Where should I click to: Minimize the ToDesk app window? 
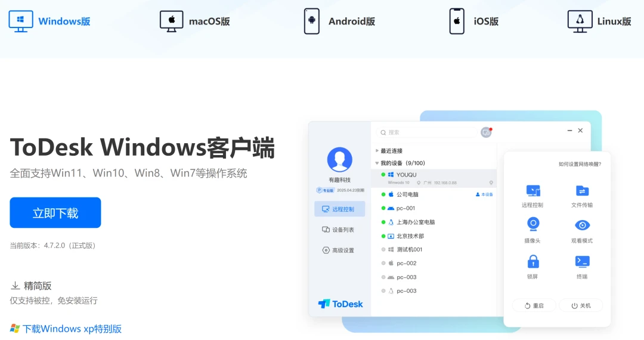tap(569, 131)
